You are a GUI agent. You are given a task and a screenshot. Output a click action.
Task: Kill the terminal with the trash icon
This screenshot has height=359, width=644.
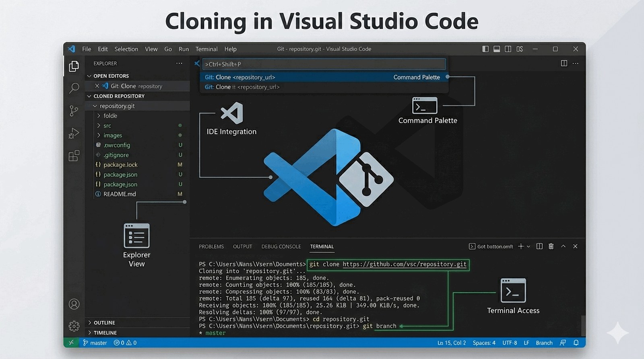pos(551,246)
